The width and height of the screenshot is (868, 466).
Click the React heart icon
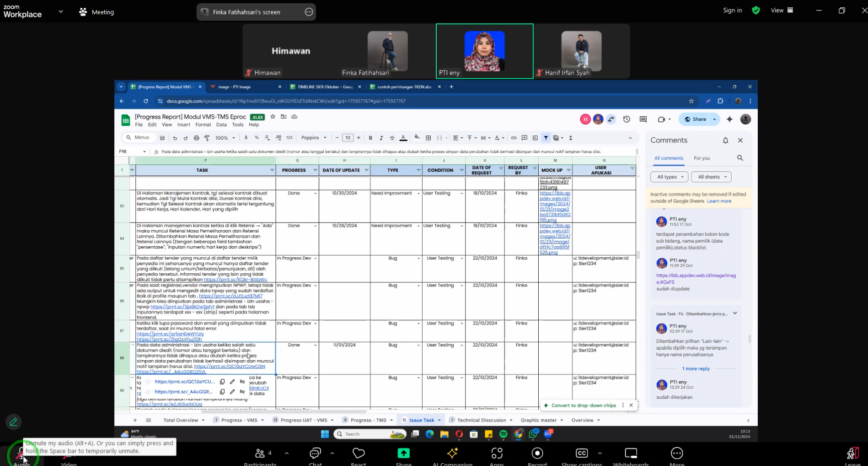(359, 453)
